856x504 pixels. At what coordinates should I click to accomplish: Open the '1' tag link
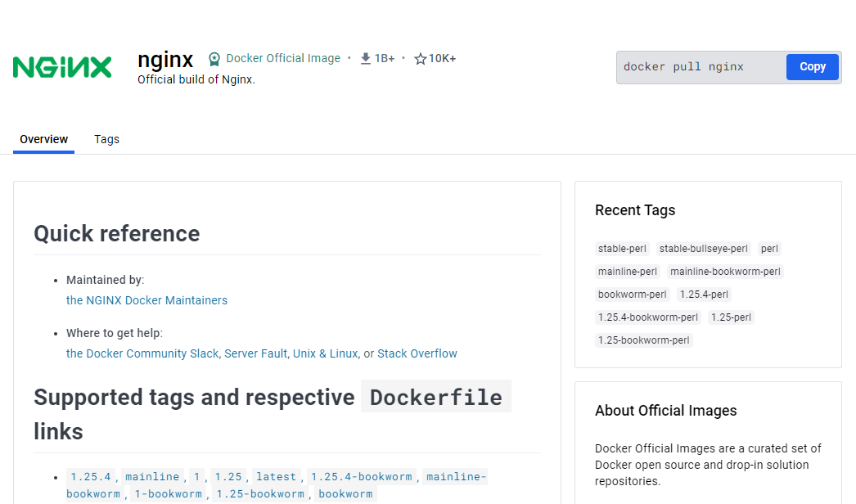point(197,477)
